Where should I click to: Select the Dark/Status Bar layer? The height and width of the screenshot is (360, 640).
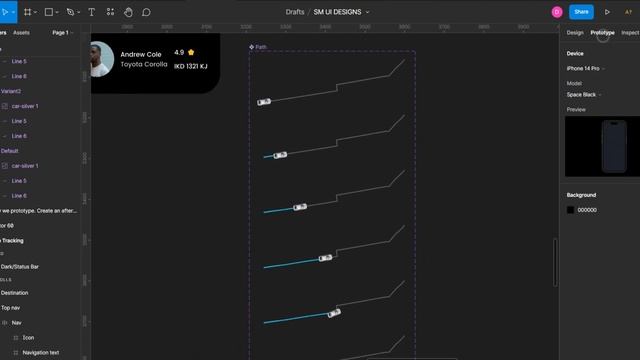click(20, 267)
